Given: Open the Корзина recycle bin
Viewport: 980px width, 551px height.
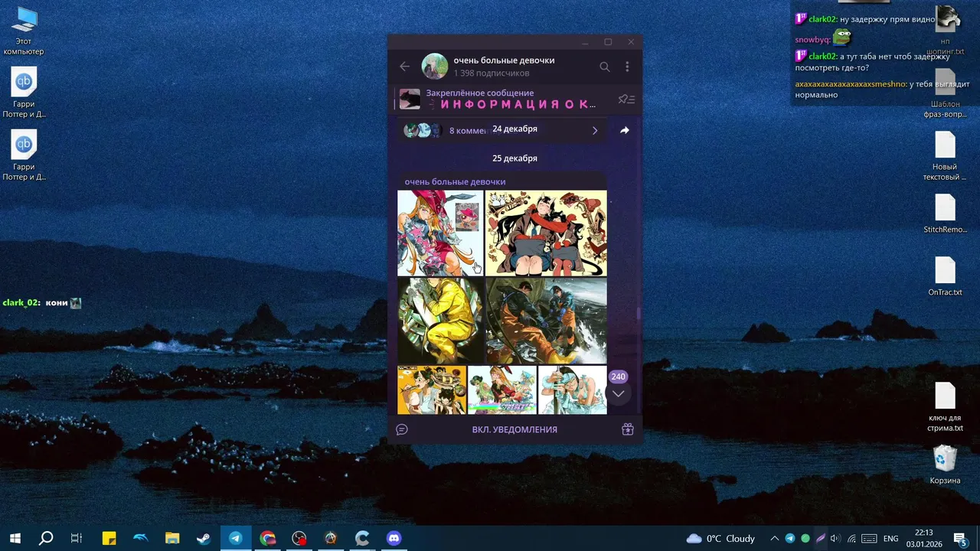Looking at the screenshot, I should [945, 465].
